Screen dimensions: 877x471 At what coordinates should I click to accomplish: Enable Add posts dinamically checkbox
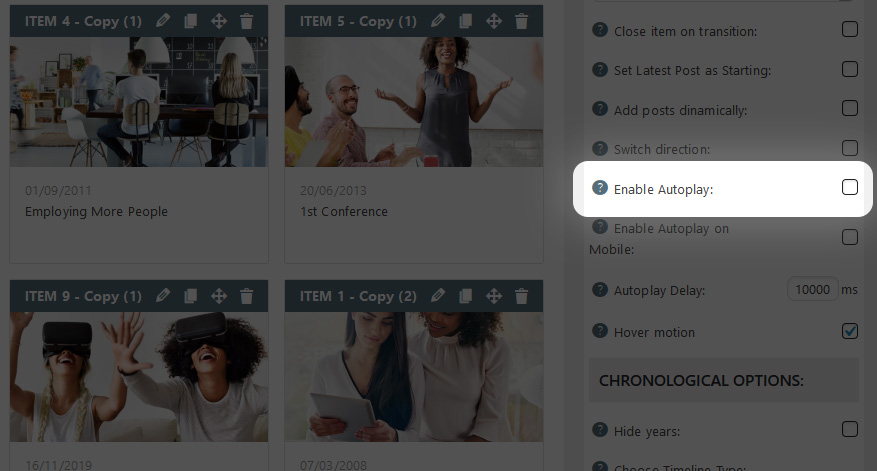[850, 108]
